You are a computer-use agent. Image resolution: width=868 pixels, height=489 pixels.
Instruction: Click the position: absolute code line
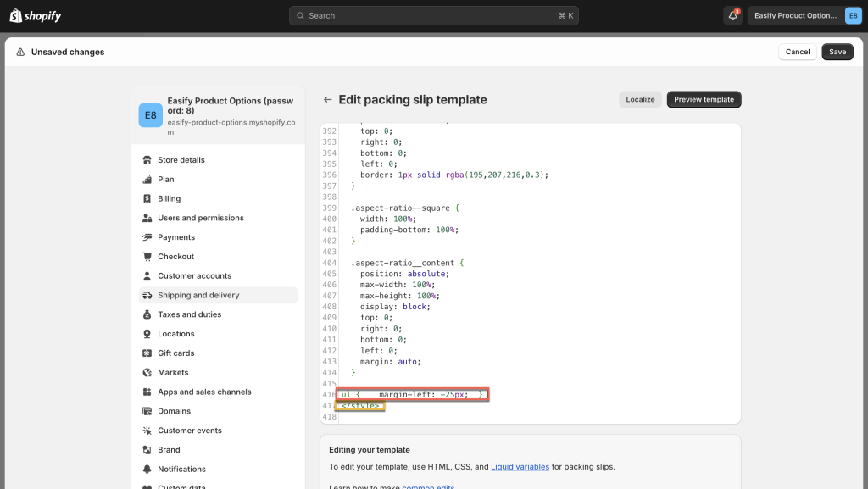(x=404, y=274)
